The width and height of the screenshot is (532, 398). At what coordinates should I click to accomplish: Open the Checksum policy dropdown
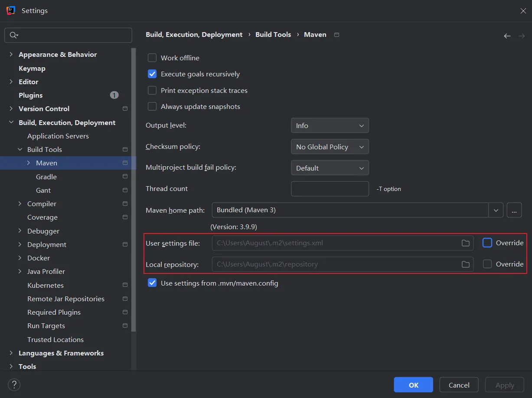pos(330,147)
